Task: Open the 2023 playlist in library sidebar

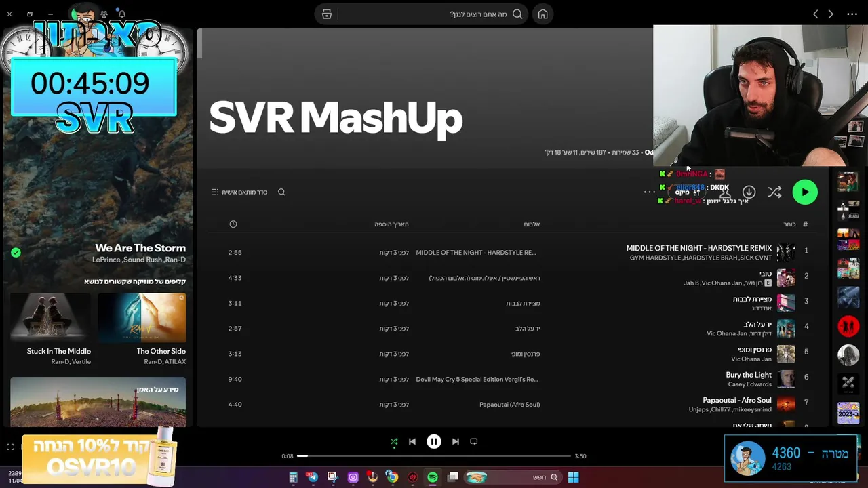Action: [848, 413]
